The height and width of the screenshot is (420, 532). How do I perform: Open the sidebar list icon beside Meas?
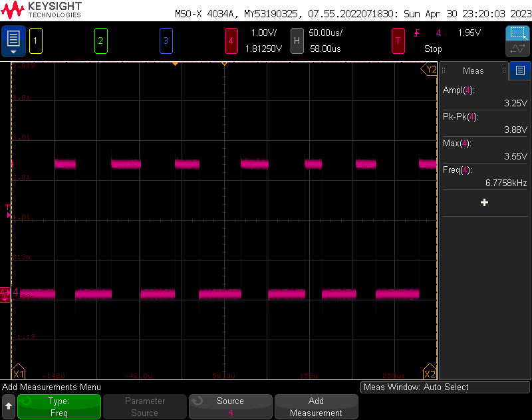[x=520, y=70]
